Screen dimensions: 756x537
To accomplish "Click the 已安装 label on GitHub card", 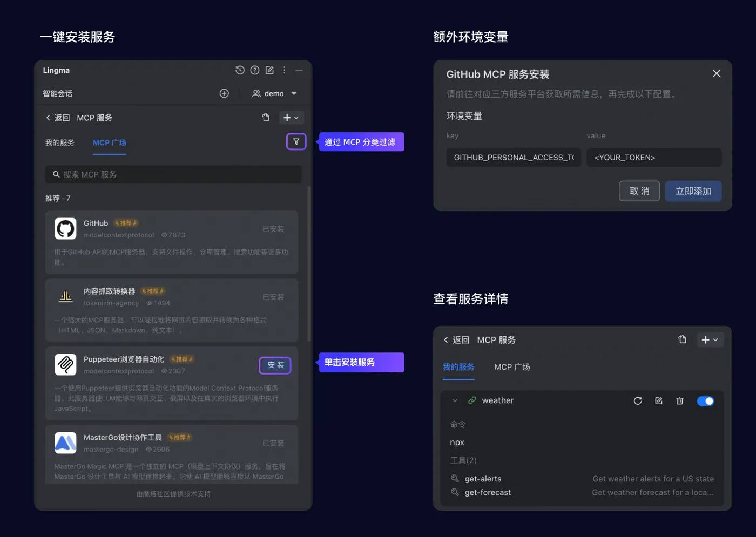I will [273, 229].
